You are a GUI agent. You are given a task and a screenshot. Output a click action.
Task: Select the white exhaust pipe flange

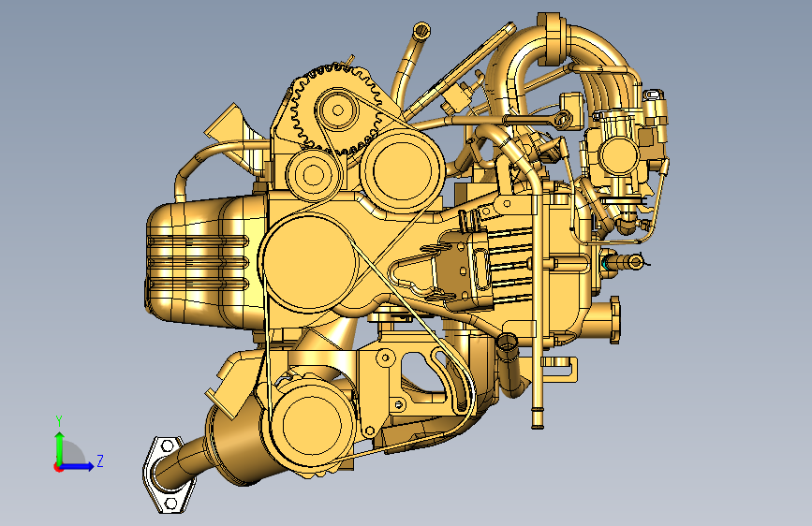coord(168,475)
